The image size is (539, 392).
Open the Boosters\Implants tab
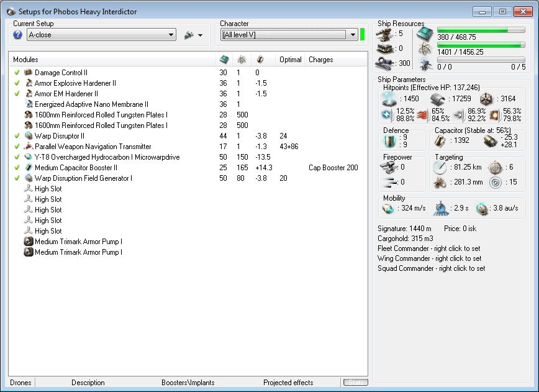[188, 383]
